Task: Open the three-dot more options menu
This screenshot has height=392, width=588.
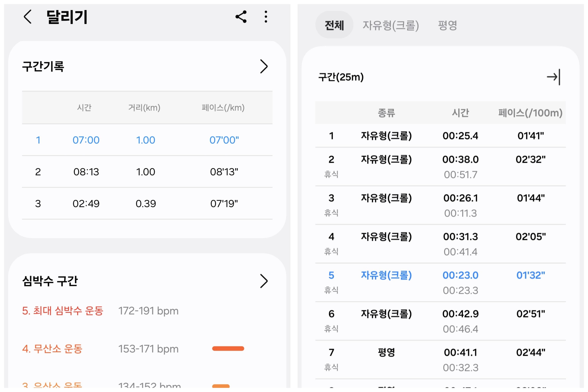Action: coord(265,17)
